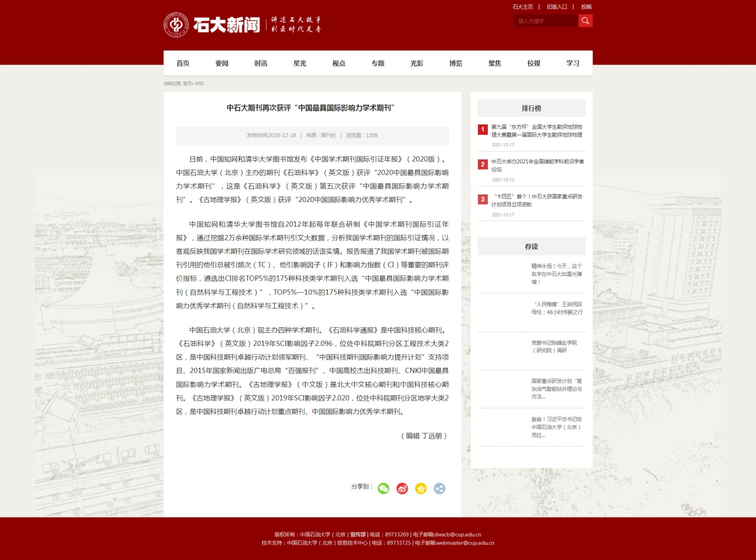
Task: Click the search magnifier button
Action: point(585,21)
